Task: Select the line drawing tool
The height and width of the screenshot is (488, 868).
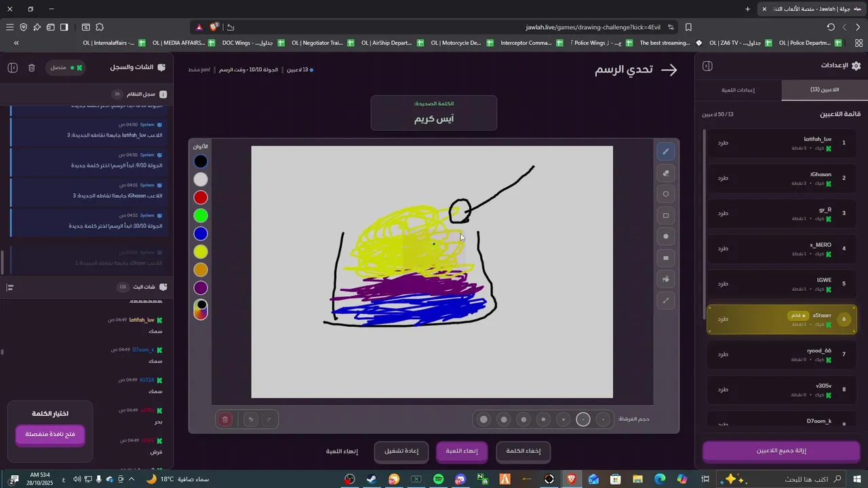Action: [x=666, y=300]
